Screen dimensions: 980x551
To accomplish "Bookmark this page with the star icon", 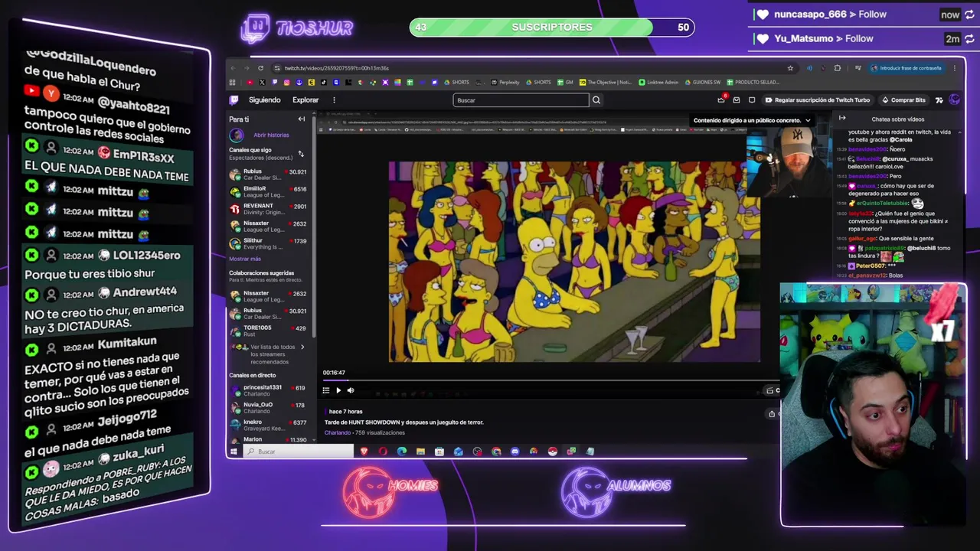I will [790, 68].
